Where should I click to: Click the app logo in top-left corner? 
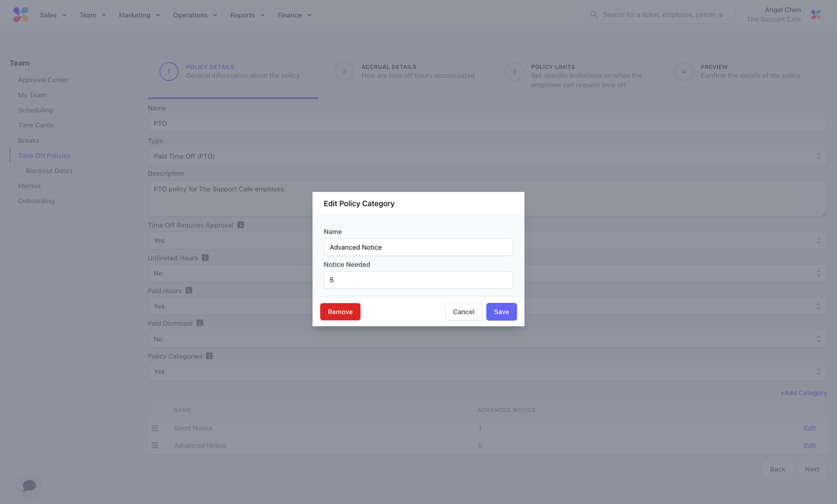pyautogui.click(x=21, y=14)
